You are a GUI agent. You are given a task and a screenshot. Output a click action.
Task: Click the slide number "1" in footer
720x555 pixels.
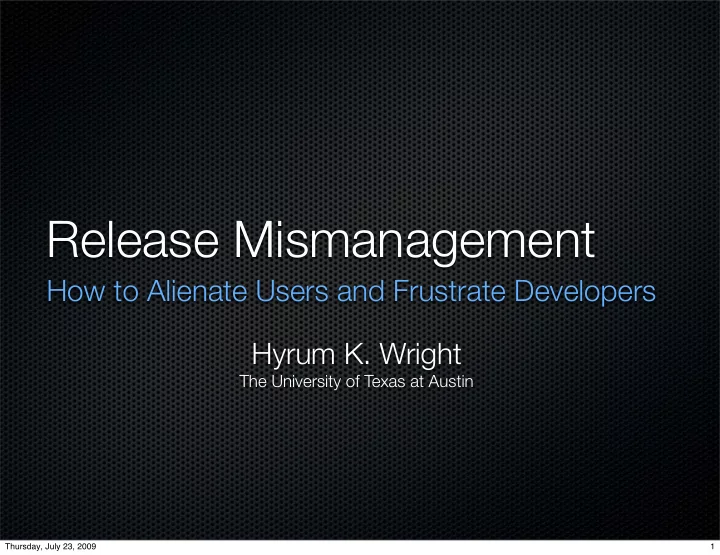712,546
